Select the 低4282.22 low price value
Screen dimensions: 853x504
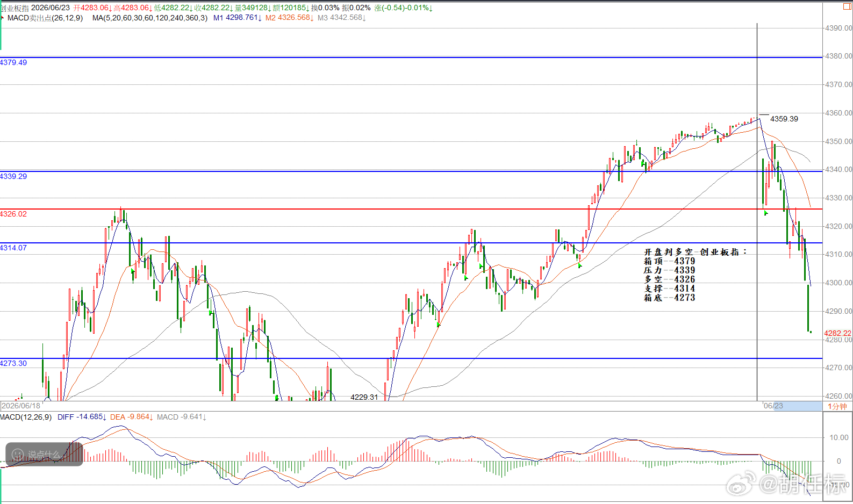click(x=173, y=8)
